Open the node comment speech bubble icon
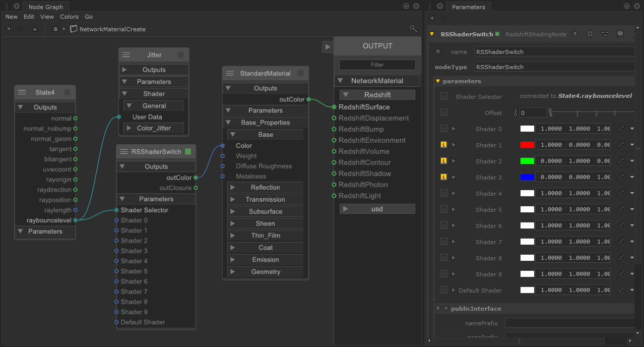This screenshot has width=644, height=347. click(620, 34)
